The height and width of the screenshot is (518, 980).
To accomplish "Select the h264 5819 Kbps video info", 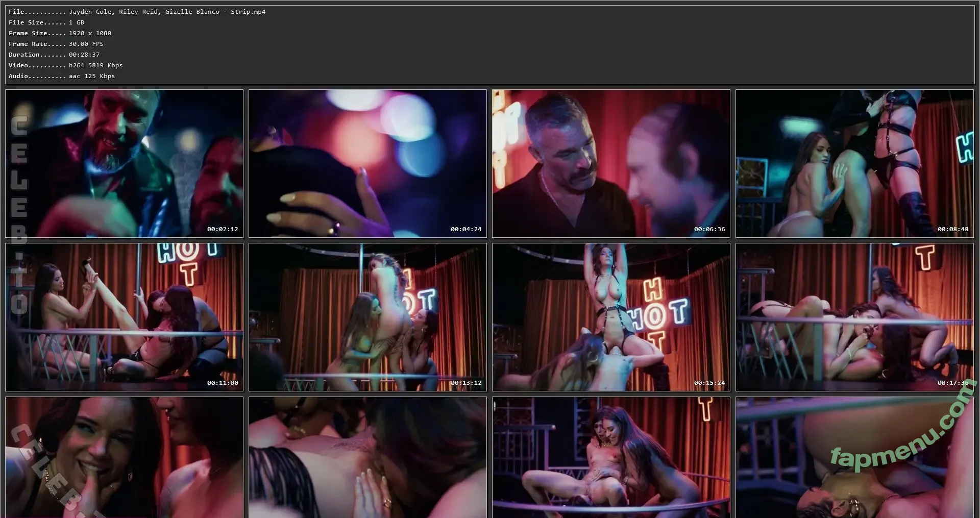I will click(95, 65).
